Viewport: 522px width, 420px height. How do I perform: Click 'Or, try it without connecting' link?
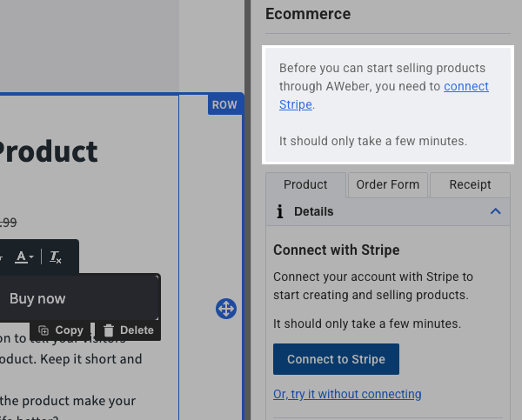[x=347, y=394]
